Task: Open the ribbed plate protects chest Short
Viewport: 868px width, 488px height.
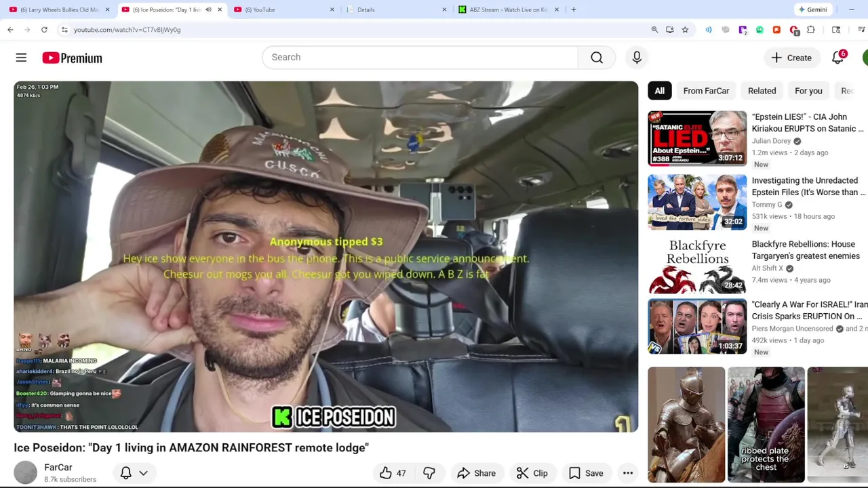Action: pos(766,425)
